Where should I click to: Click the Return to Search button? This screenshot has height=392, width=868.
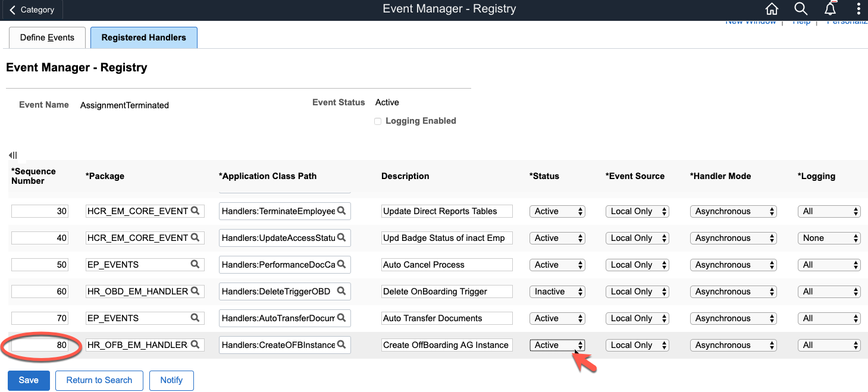tap(99, 380)
